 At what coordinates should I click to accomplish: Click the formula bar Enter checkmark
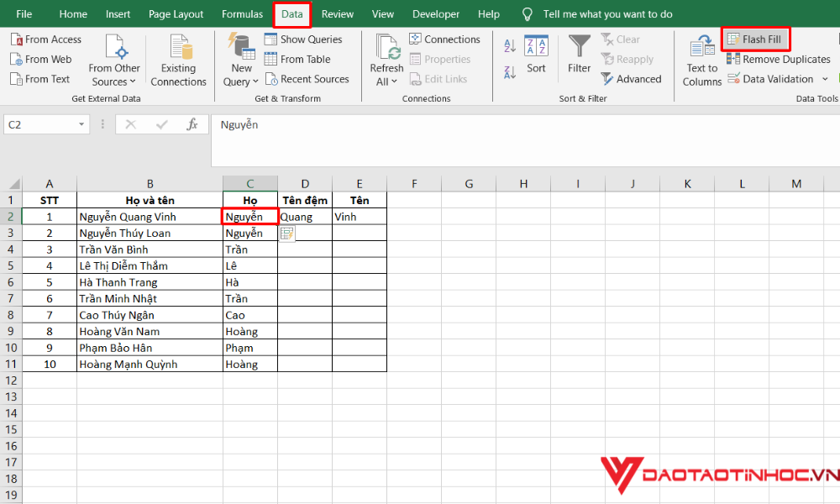[x=161, y=124]
